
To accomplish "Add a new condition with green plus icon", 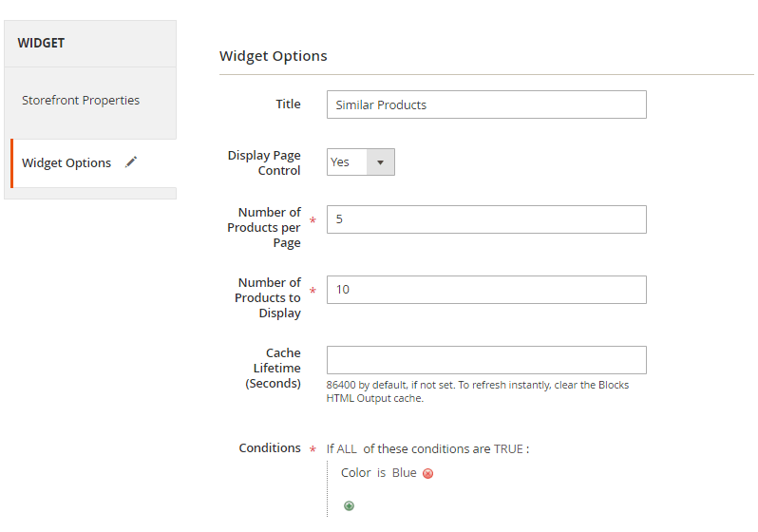I will click(349, 506).
